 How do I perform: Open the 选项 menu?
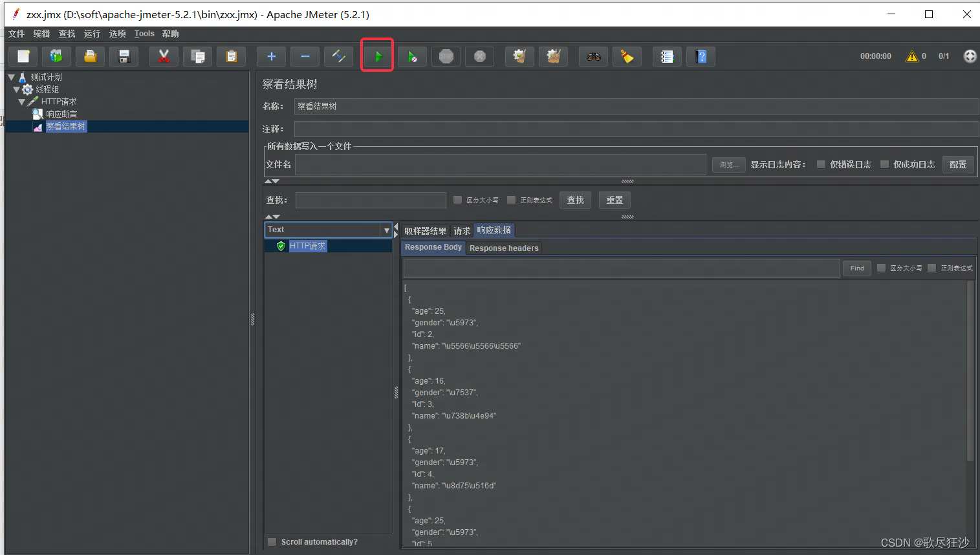pos(117,34)
